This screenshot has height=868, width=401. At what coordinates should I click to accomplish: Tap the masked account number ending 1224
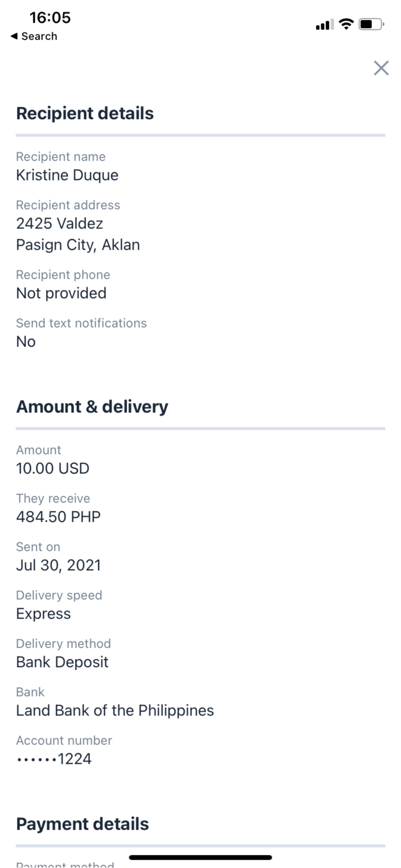pyautogui.click(x=54, y=759)
